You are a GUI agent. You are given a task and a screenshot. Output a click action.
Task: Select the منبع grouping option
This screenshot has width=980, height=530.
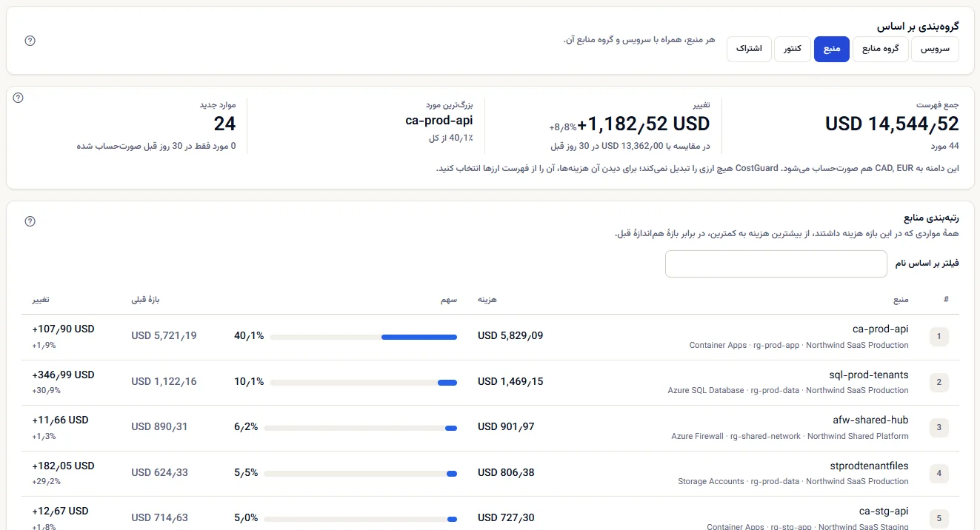pos(831,49)
